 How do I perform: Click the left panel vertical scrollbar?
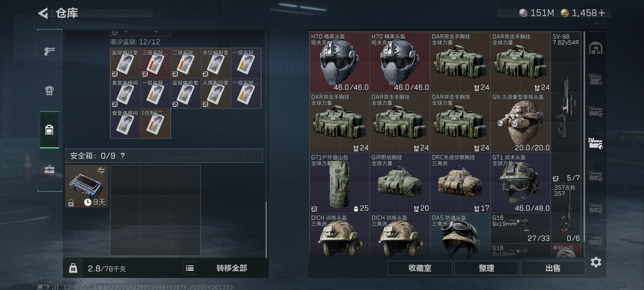266,230
